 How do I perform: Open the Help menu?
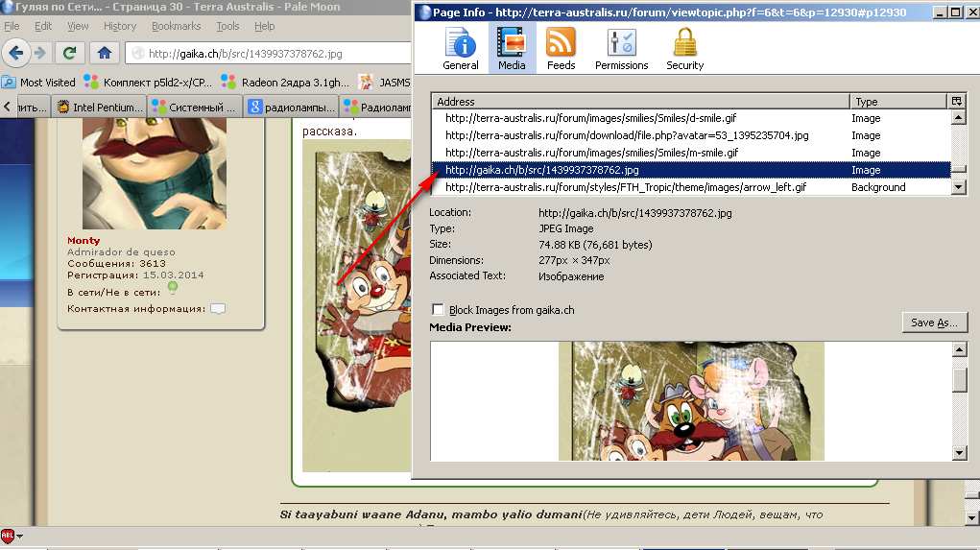pyautogui.click(x=264, y=26)
